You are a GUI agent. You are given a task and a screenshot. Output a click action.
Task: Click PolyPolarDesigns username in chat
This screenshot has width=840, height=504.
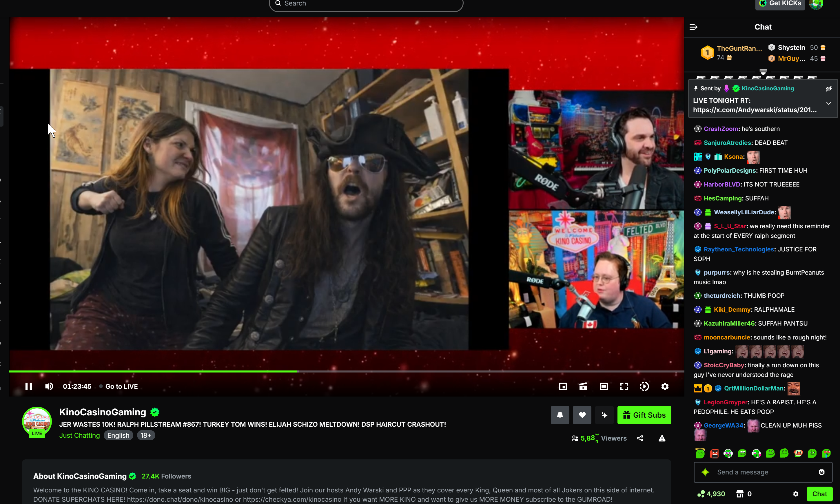click(730, 171)
